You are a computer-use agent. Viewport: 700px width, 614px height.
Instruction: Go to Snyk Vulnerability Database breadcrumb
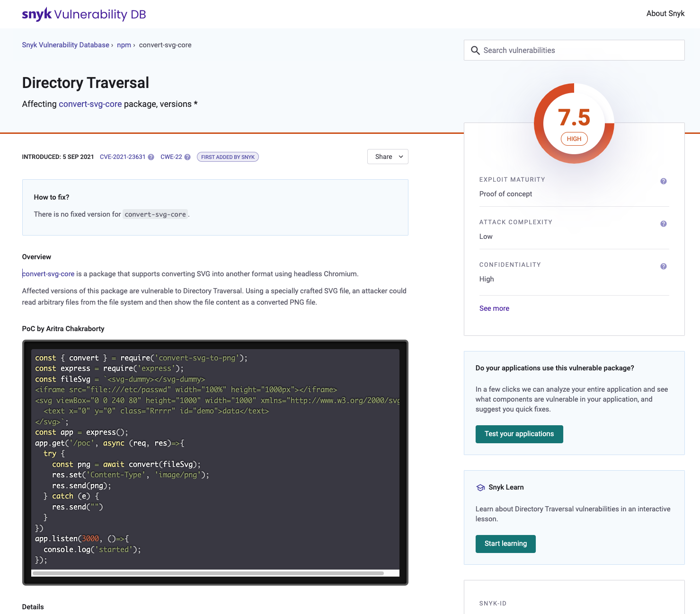tap(66, 45)
